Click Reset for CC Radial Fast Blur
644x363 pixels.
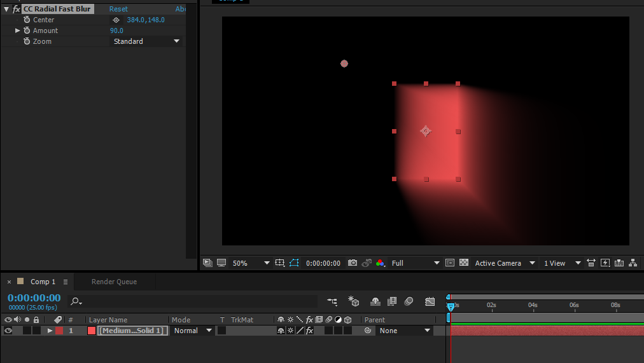tap(118, 9)
